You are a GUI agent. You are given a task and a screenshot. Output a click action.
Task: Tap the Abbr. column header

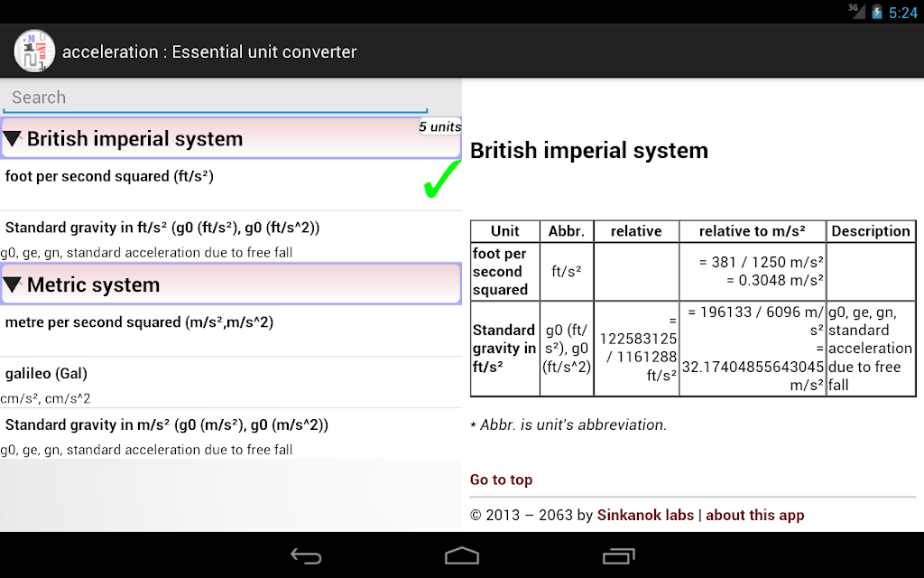(x=567, y=231)
